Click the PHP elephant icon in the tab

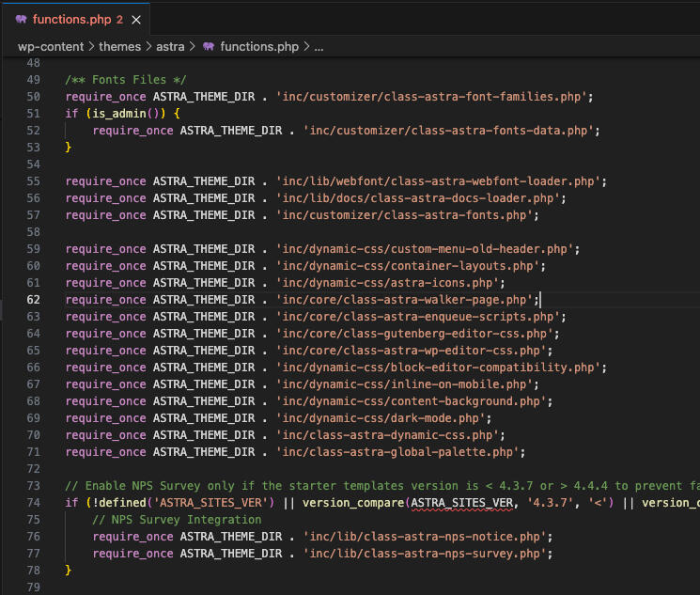tap(21, 19)
